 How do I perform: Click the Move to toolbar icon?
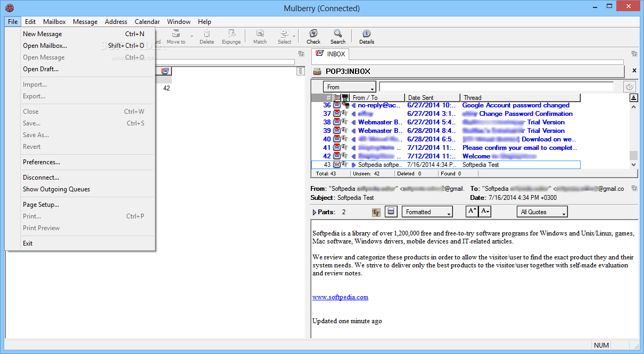(x=176, y=37)
